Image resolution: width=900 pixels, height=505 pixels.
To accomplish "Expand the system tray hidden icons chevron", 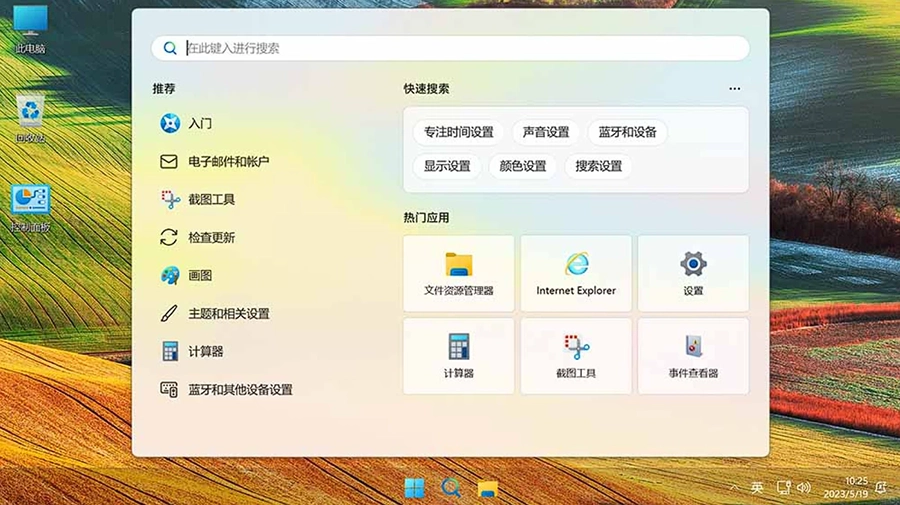I will coord(735,488).
